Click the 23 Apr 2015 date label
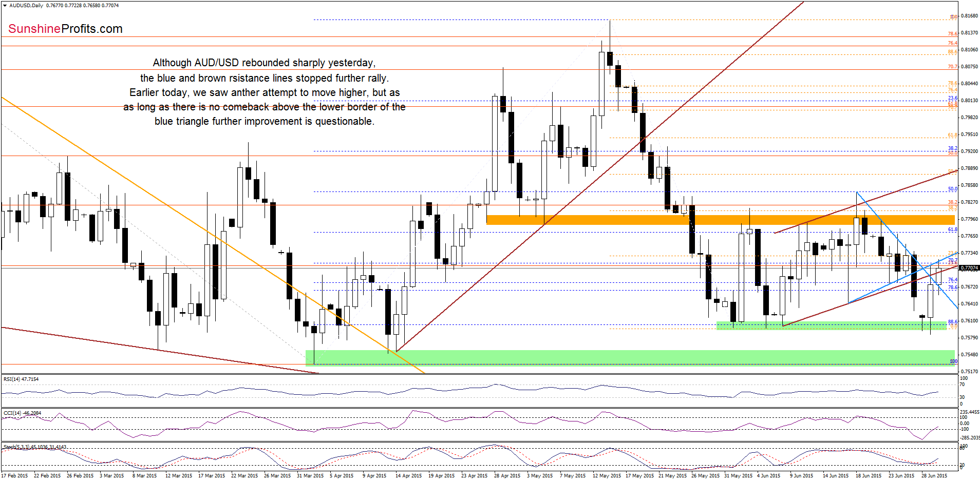Viewport: 980px width, 480px height. pos(474,475)
